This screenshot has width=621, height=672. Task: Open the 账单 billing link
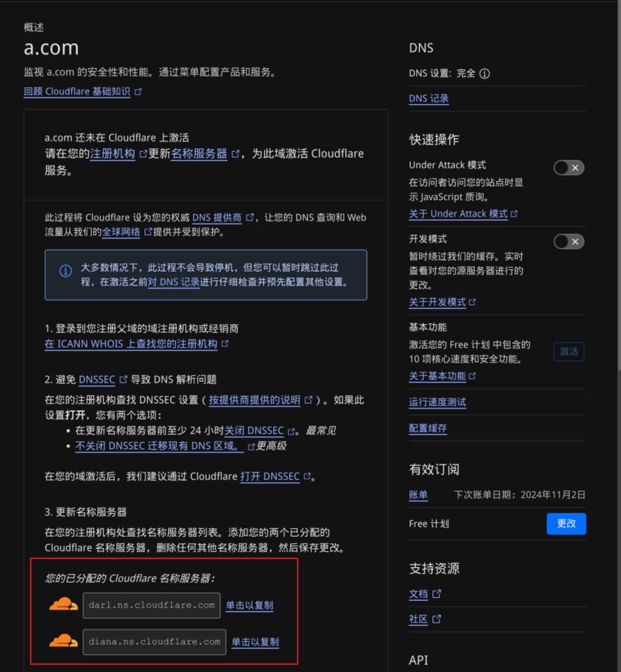click(x=418, y=495)
